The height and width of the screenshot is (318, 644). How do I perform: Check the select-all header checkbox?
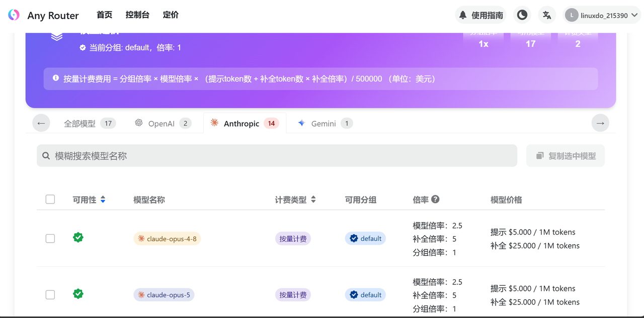pyautogui.click(x=50, y=199)
